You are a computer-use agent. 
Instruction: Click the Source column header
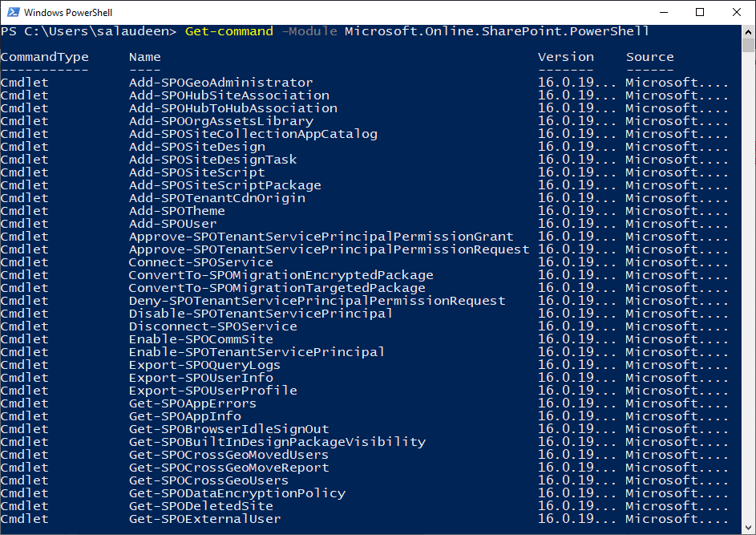pyautogui.click(x=649, y=56)
